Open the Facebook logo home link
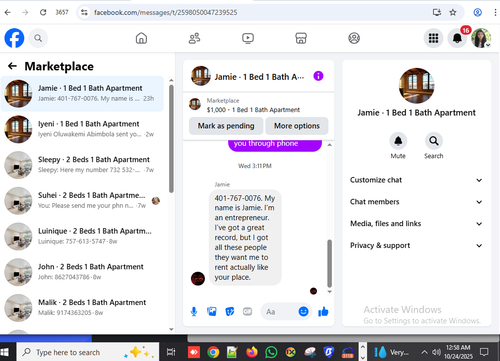The height and width of the screenshot is (361, 500). (x=14, y=38)
